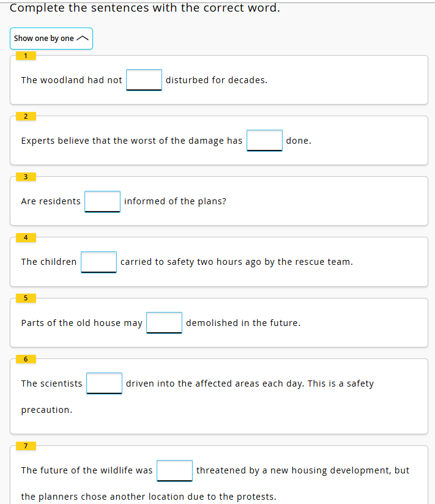Click the yellow number 2 badge
This screenshot has width=435, height=504.
[26, 116]
